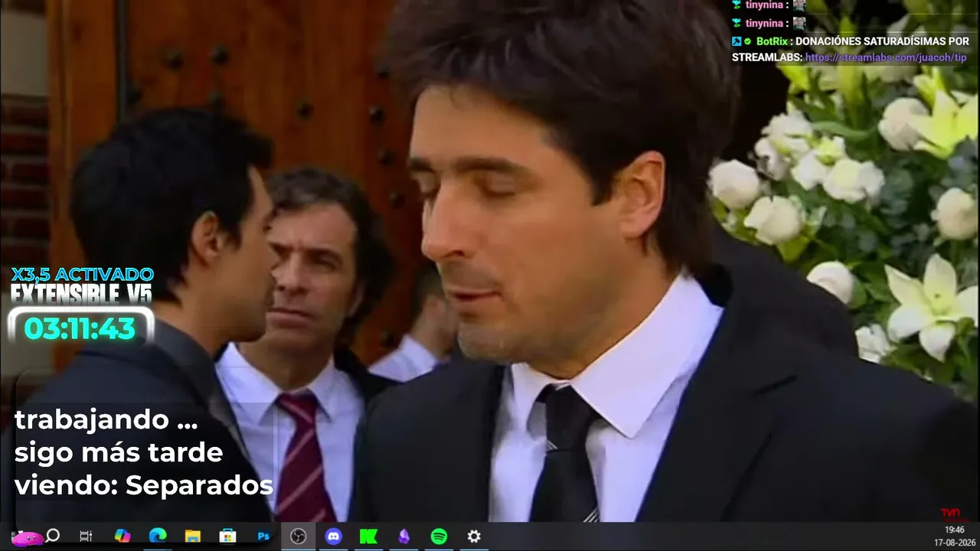Viewport: 980px width, 551px height.
Task: Click the "sigo más tarde" caption line
Action: (119, 452)
